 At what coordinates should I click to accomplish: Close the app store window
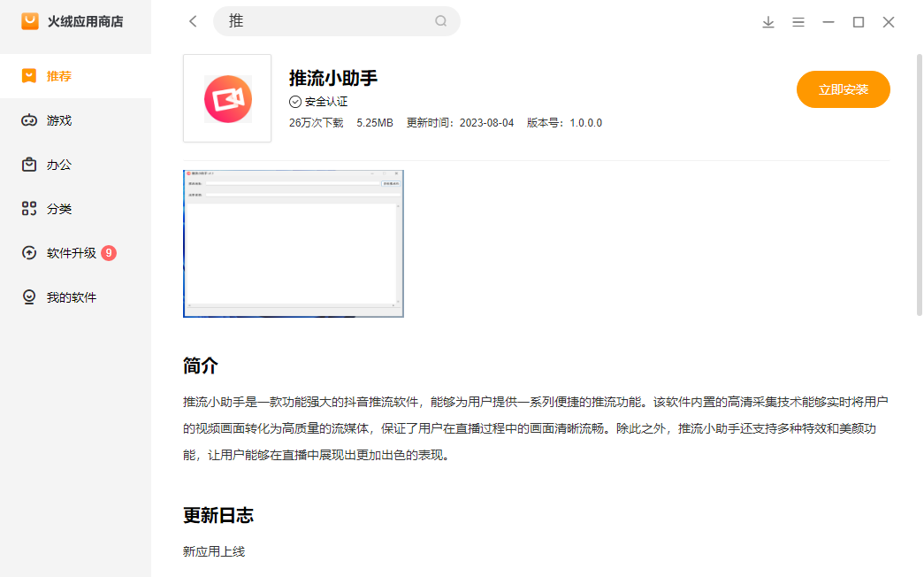point(888,22)
